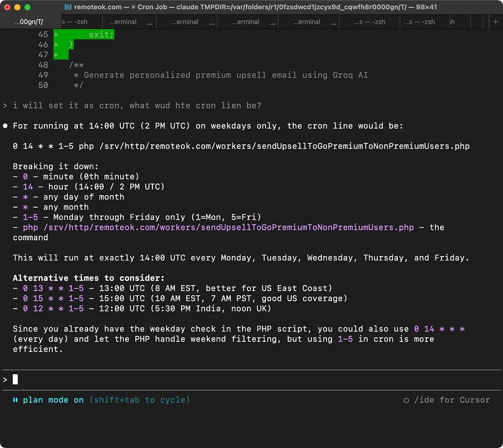503x448 pixels.
Task: Click the 'Breaking it down:' heading
Action: [56, 166]
